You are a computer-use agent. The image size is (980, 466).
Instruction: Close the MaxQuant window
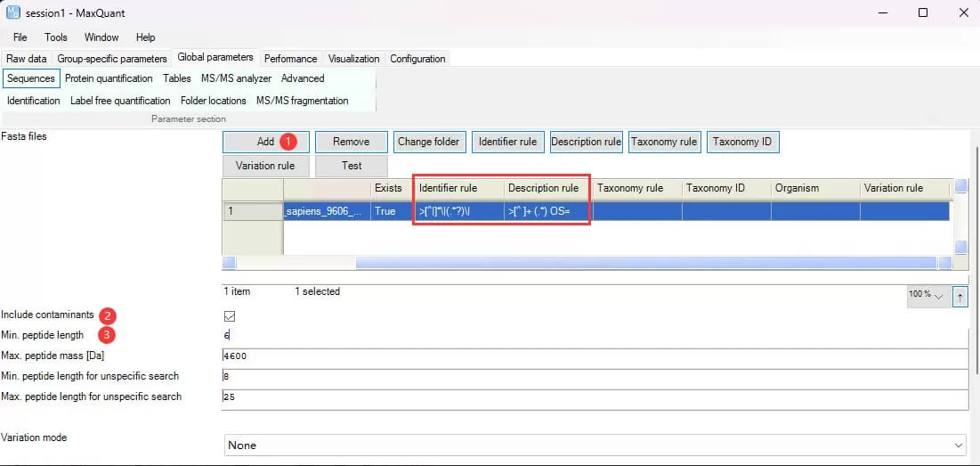click(963, 13)
